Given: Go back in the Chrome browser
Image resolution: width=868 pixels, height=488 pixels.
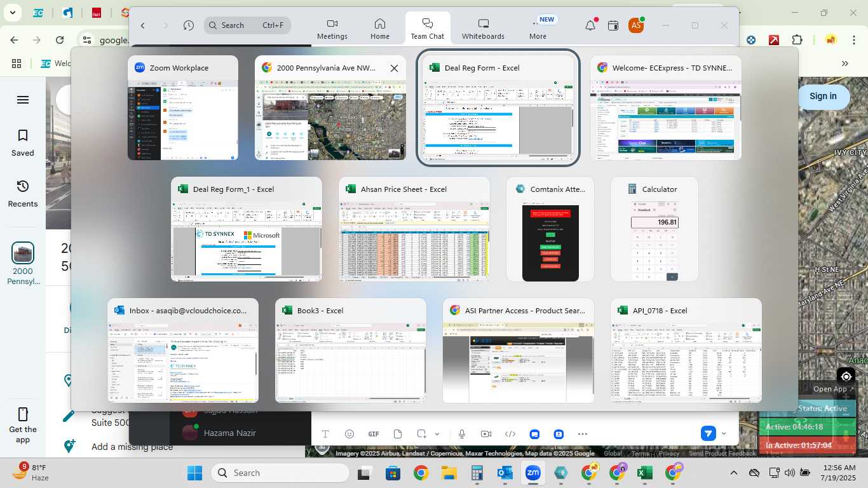Looking at the screenshot, I should pyautogui.click(x=14, y=40).
